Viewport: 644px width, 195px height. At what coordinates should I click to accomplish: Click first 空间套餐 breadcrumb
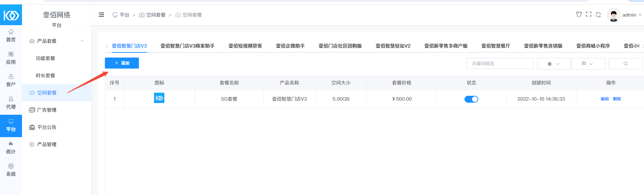tap(152, 15)
